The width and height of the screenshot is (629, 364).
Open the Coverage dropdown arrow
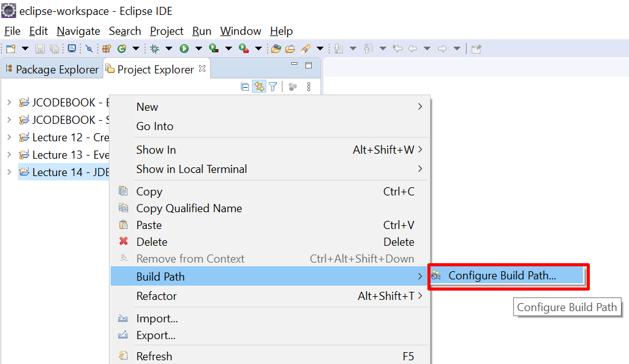pos(229,49)
